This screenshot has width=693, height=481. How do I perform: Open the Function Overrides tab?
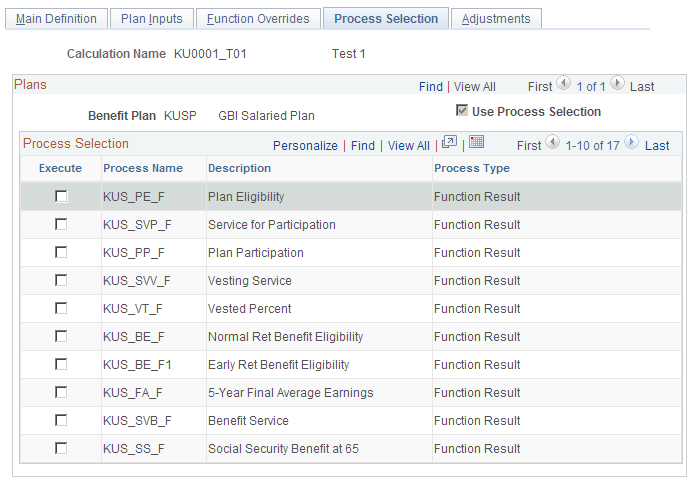(258, 19)
